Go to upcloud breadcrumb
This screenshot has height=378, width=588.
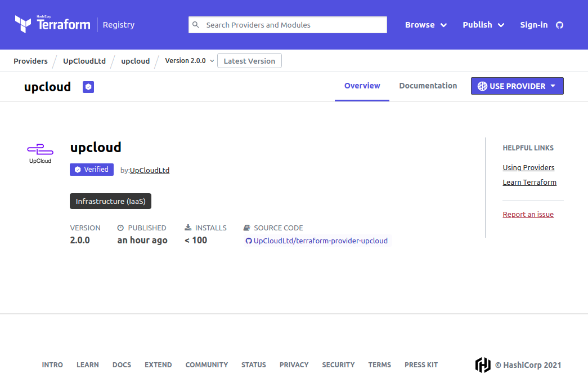pos(136,61)
